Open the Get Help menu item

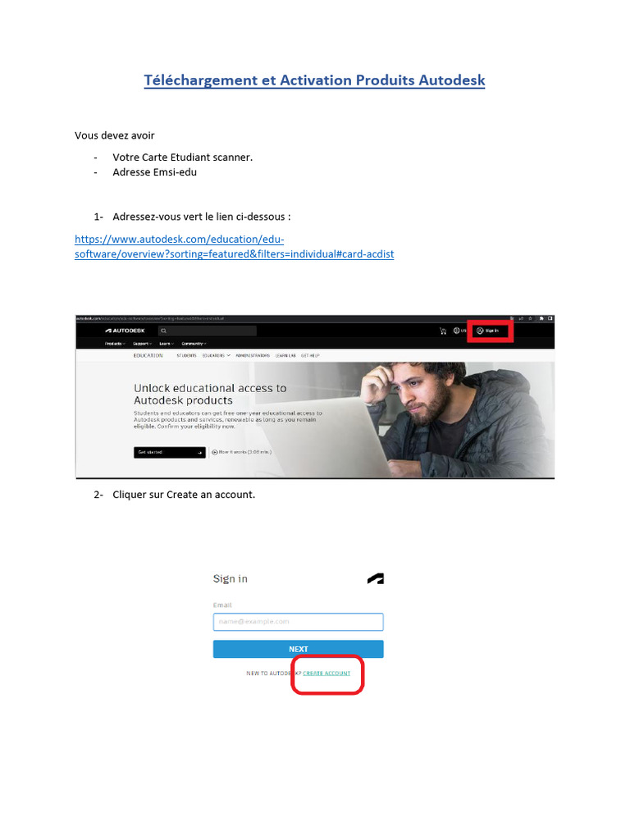[x=310, y=356]
